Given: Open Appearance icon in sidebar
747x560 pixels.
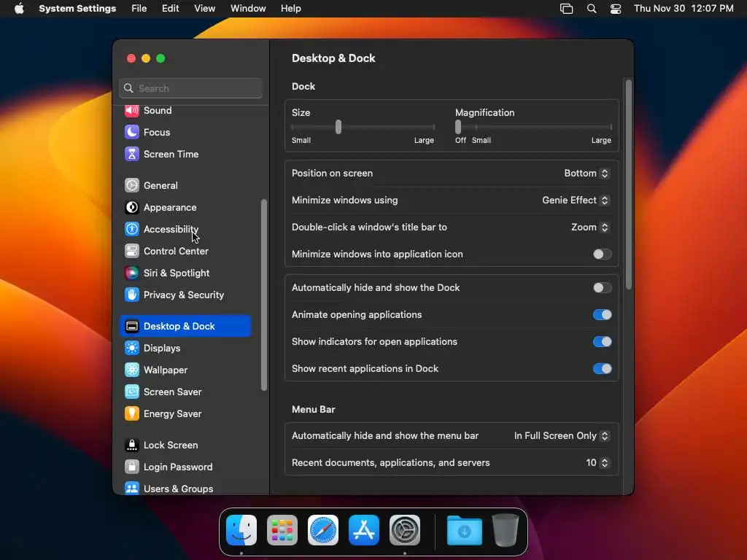Looking at the screenshot, I should coord(132,207).
